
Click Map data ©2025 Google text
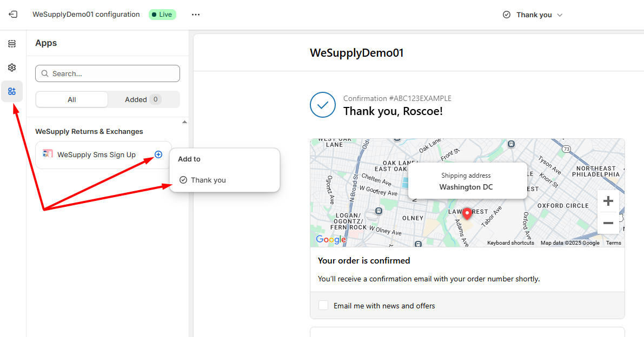pos(570,242)
